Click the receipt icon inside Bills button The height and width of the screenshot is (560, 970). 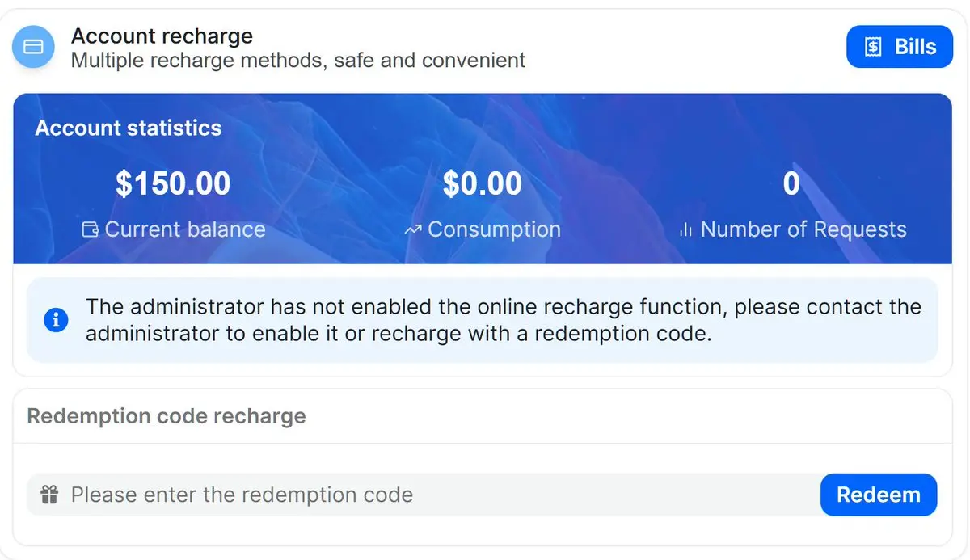(873, 47)
